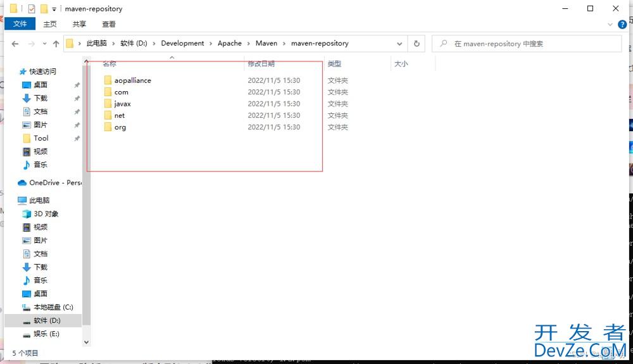Viewport: 633px width, 364px height.
Task: Click the new folder icon in title bar
Action: point(44,8)
